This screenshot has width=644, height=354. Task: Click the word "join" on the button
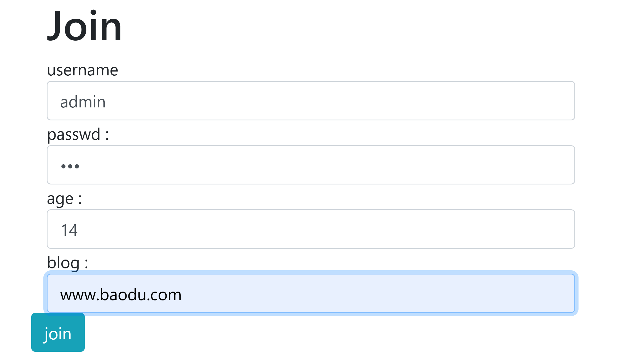[58, 334]
